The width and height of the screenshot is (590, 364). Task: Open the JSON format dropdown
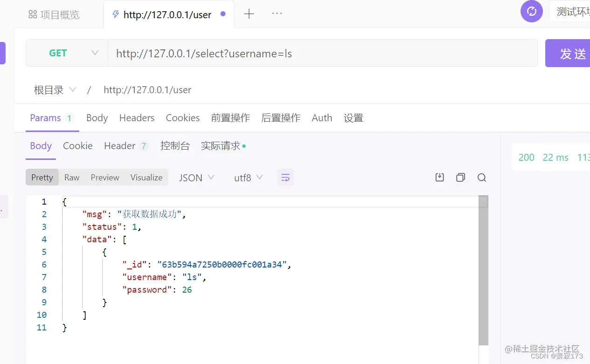tap(197, 178)
